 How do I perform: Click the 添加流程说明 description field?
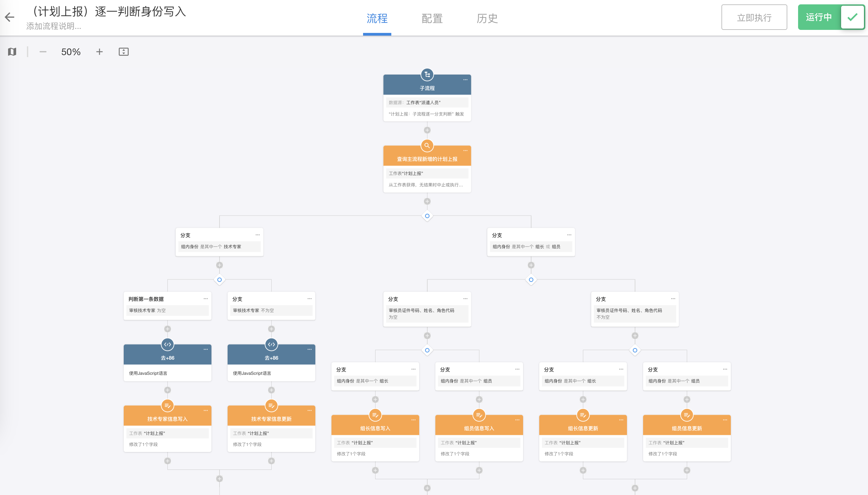click(x=54, y=26)
